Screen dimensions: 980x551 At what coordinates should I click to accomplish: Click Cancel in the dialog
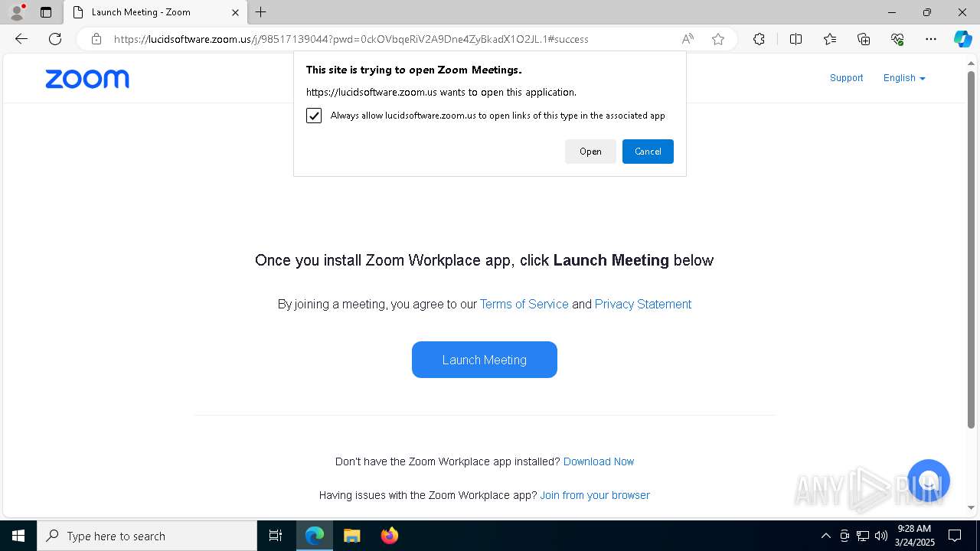648,152
